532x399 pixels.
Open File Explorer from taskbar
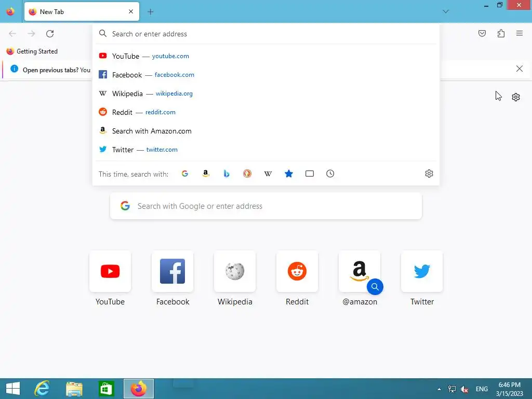pyautogui.click(x=74, y=389)
